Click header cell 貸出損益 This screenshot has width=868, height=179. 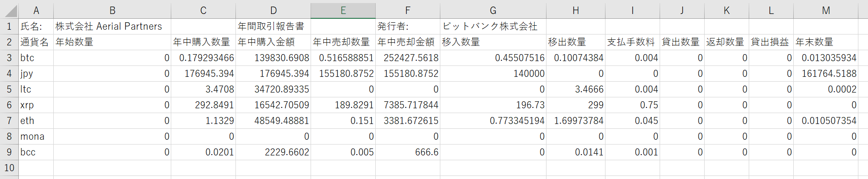[771, 42]
